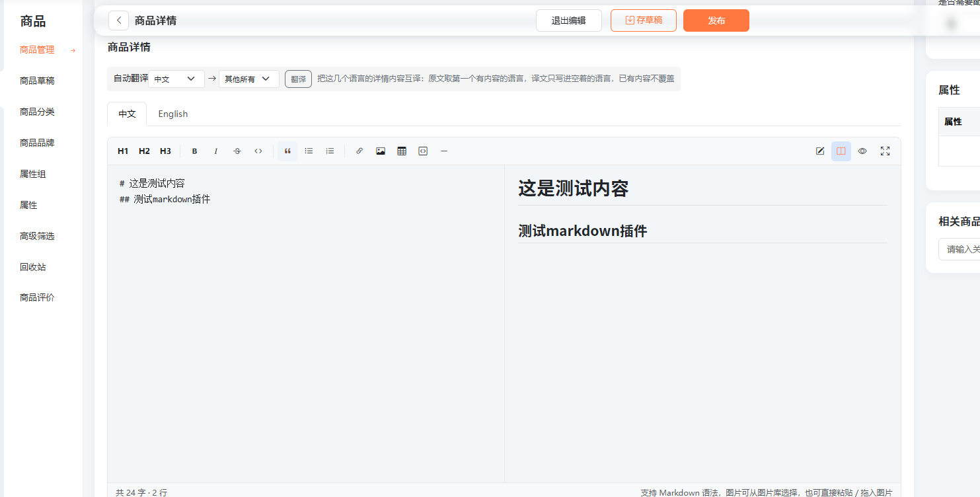Enter fullscreen editor mode
This screenshot has width=980, height=497.
(886, 151)
